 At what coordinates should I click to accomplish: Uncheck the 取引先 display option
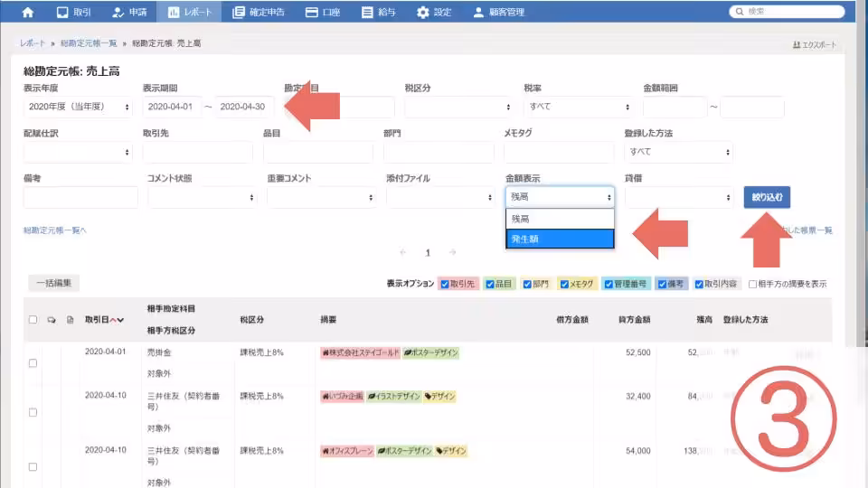(446, 284)
